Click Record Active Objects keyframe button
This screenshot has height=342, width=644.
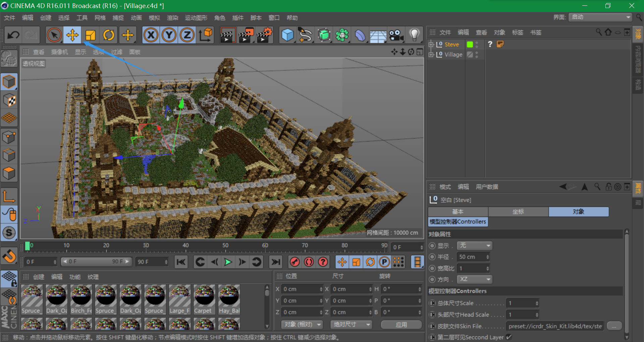[x=294, y=262]
